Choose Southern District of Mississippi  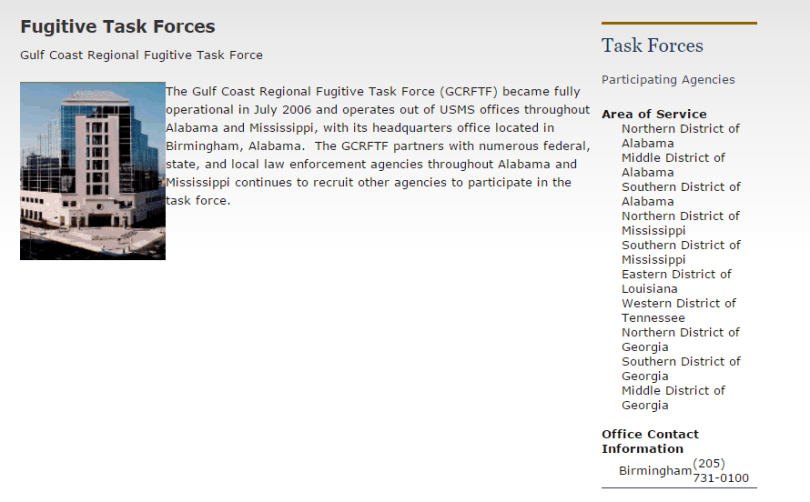point(680,252)
